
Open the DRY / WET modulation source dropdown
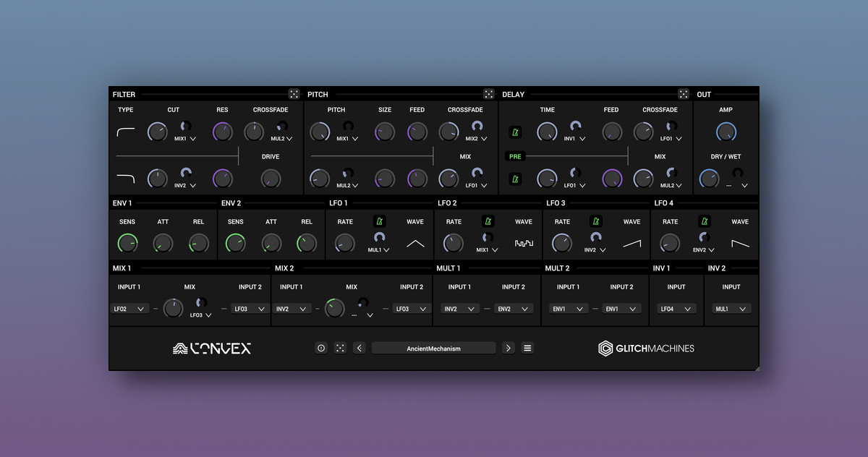(x=737, y=185)
